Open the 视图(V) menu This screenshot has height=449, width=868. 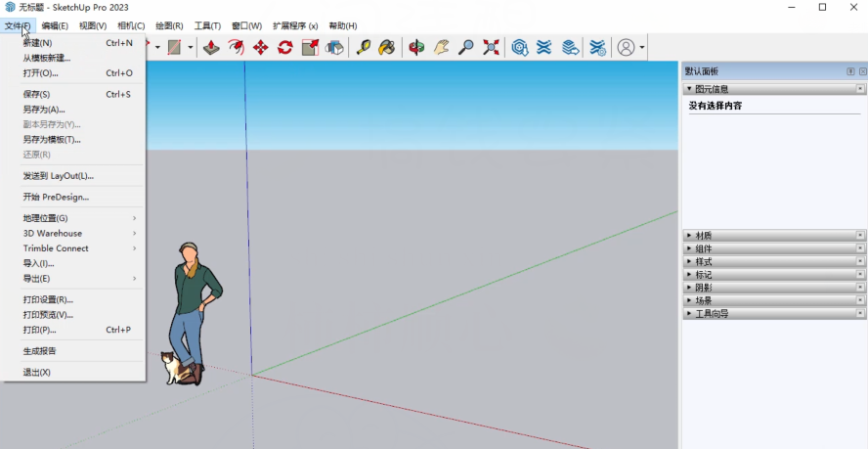(x=93, y=25)
